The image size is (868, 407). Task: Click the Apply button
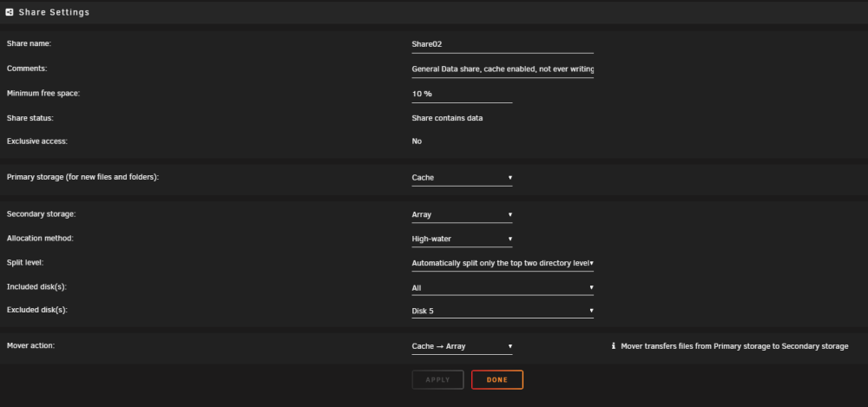click(437, 380)
